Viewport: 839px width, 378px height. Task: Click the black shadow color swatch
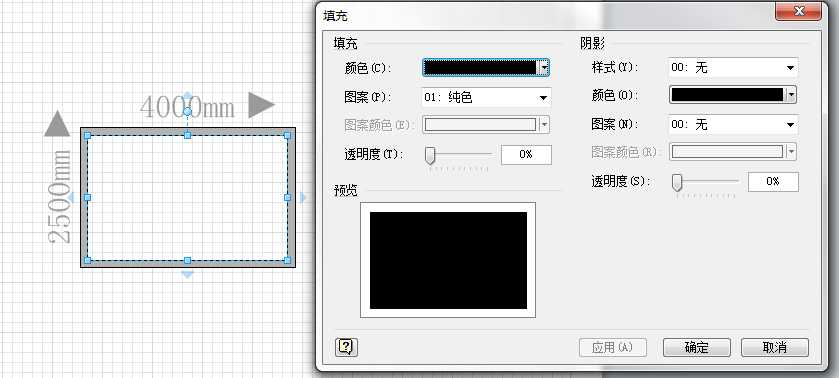click(727, 95)
